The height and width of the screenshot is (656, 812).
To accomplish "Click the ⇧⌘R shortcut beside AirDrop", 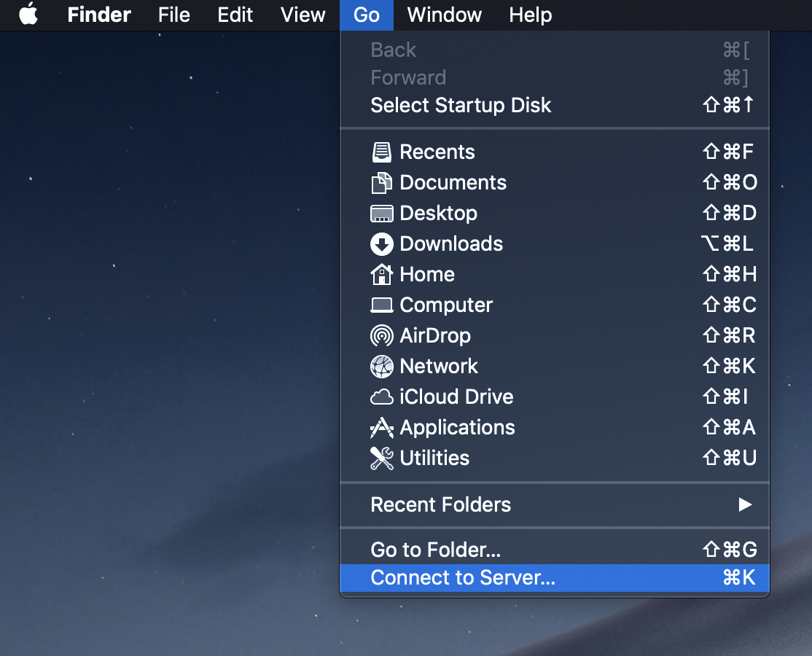I will point(729,335).
